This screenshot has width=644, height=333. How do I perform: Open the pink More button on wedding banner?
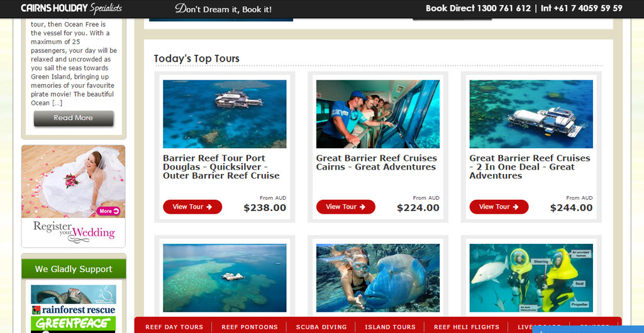coord(108,211)
